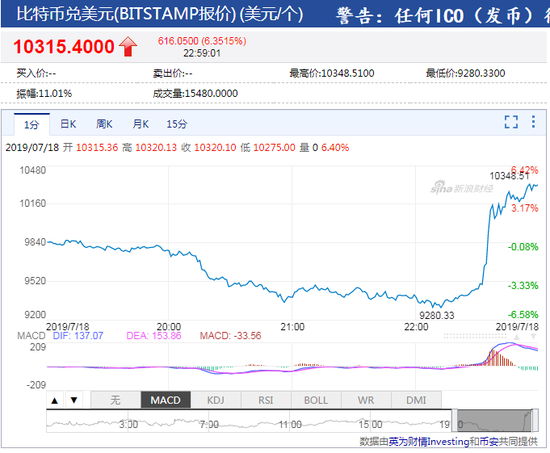Click the shaded time range selection
The image size is (550, 453).
tap(495, 421)
